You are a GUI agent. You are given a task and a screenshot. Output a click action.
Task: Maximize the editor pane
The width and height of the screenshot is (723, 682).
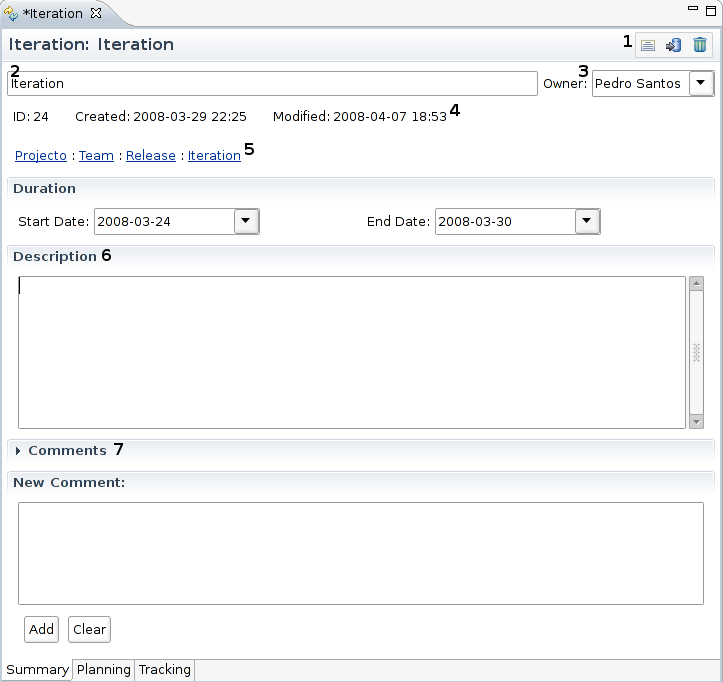tap(709, 8)
